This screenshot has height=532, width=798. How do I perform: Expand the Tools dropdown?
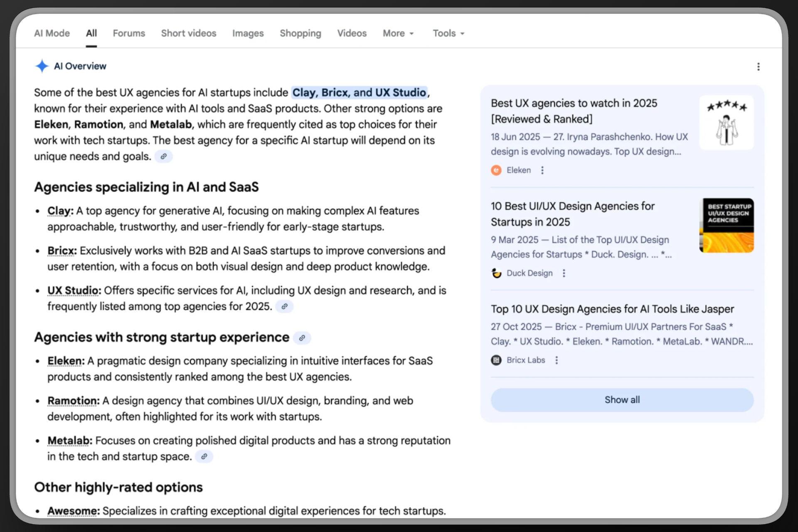[448, 33]
